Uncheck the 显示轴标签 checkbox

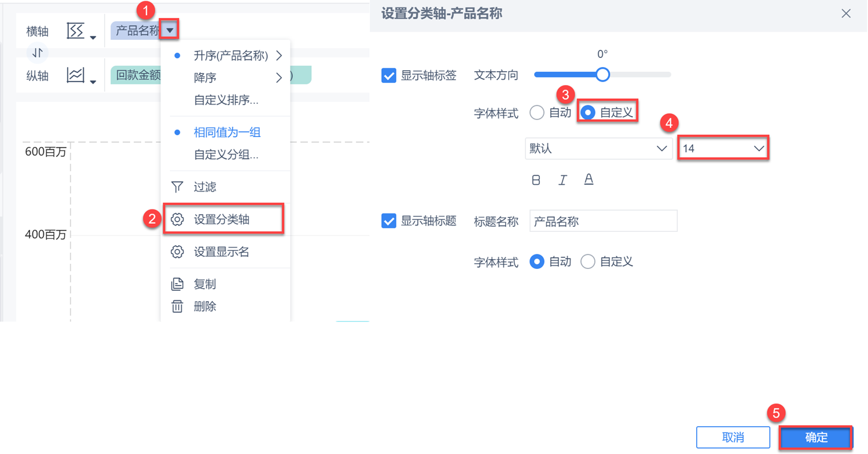tap(389, 75)
